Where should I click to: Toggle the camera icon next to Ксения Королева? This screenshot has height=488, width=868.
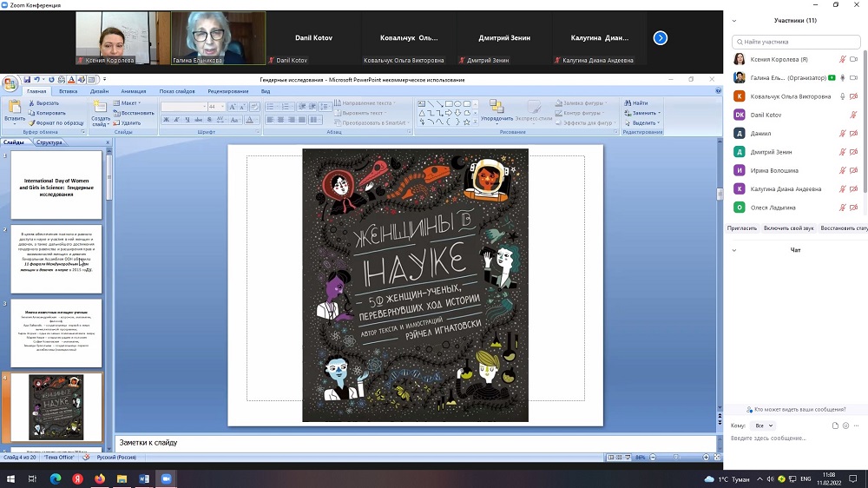[853, 59]
